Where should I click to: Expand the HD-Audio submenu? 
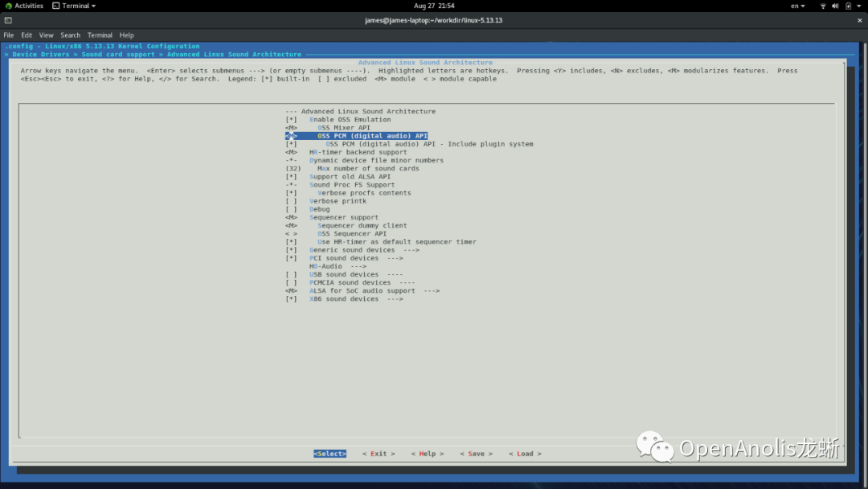click(x=338, y=266)
